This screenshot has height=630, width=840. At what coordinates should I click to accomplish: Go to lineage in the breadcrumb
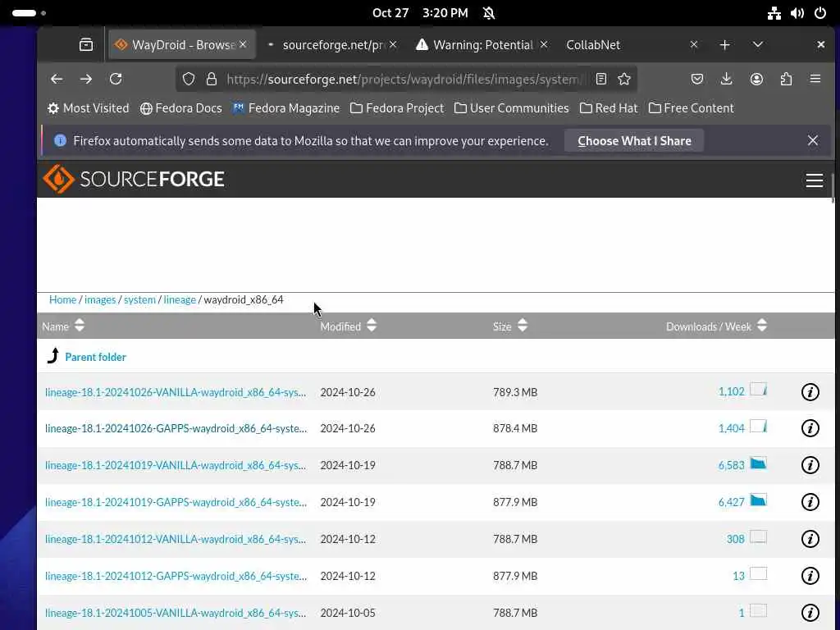pyautogui.click(x=180, y=299)
